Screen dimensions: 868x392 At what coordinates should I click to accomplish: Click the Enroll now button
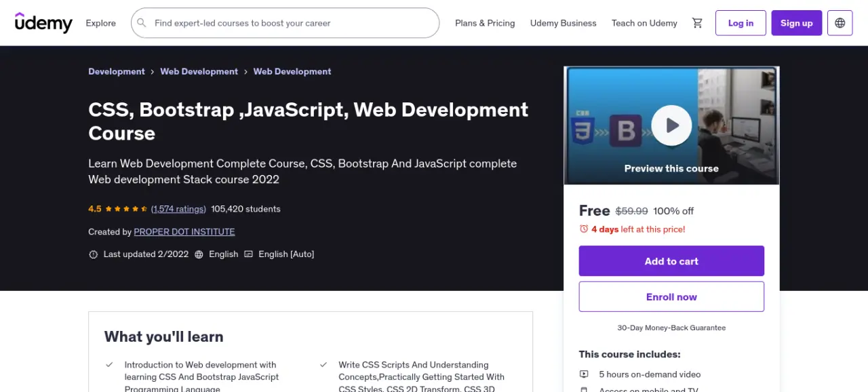click(x=671, y=297)
